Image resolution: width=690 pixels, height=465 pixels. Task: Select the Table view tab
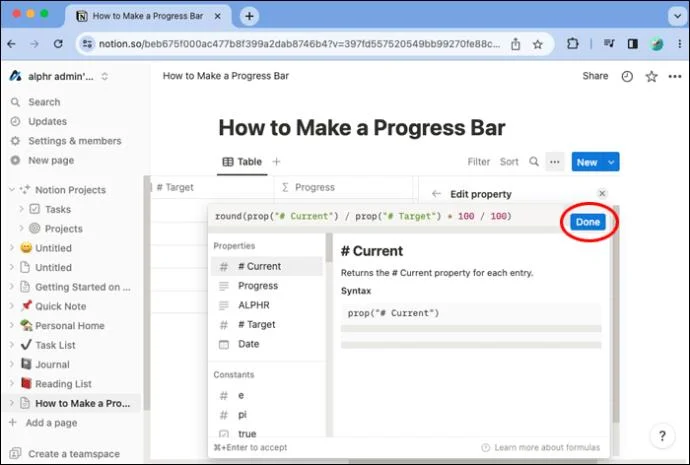tap(242, 162)
